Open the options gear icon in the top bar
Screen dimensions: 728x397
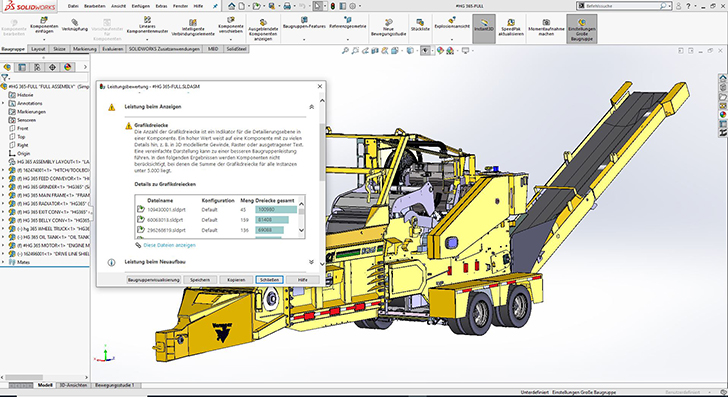click(x=352, y=6)
